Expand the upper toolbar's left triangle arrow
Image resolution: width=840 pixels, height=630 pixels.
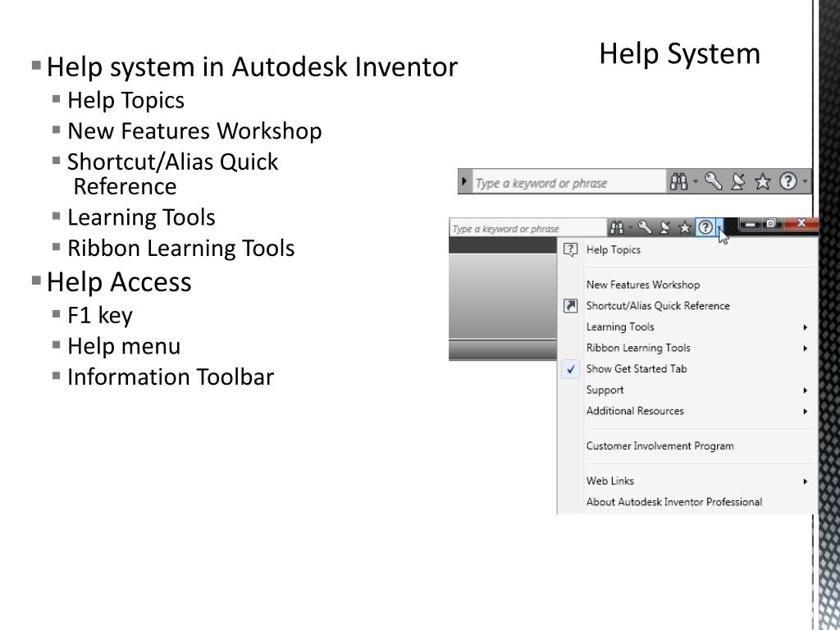(x=464, y=181)
